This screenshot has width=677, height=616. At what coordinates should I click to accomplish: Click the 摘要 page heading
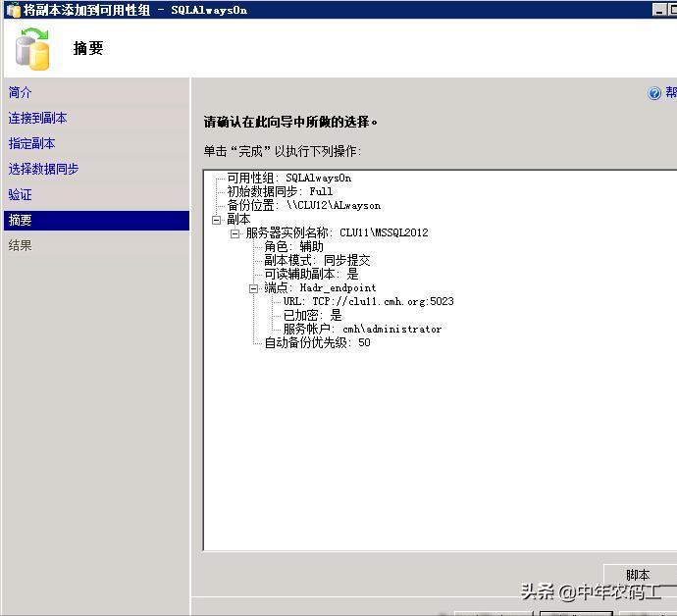pos(88,48)
